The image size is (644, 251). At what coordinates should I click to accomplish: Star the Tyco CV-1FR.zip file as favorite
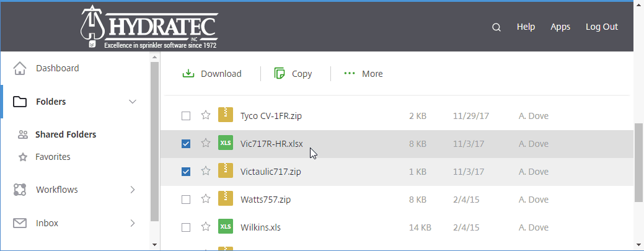point(206,115)
